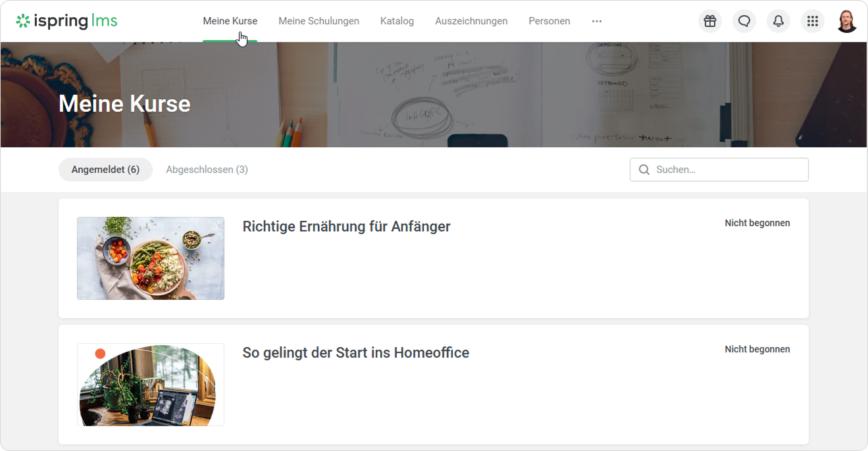The height and width of the screenshot is (451, 868).
Task: Open the Personen section
Action: point(549,21)
